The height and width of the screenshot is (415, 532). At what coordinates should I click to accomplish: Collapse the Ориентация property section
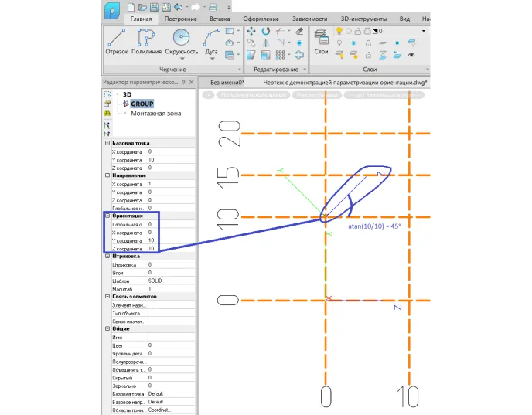(x=107, y=216)
